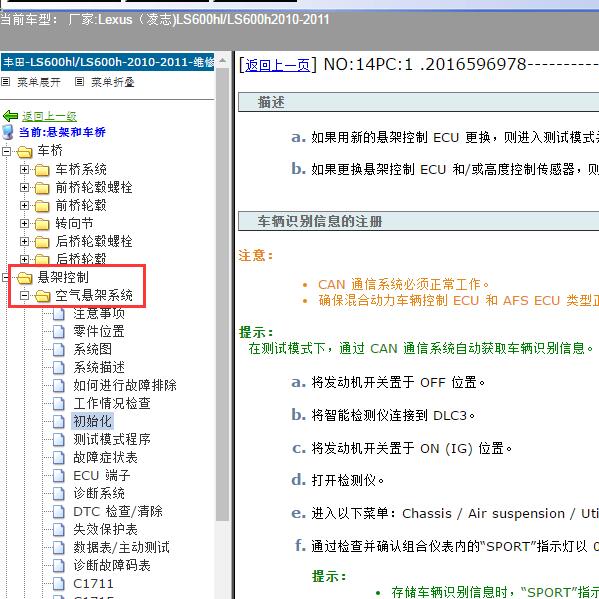Click the 系统图 page icon

coord(58,349)
